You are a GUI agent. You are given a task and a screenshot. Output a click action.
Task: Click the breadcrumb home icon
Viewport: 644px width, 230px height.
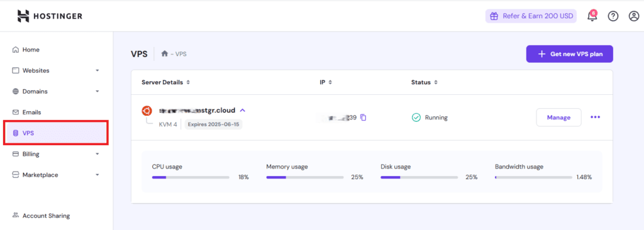coord(165,54)
